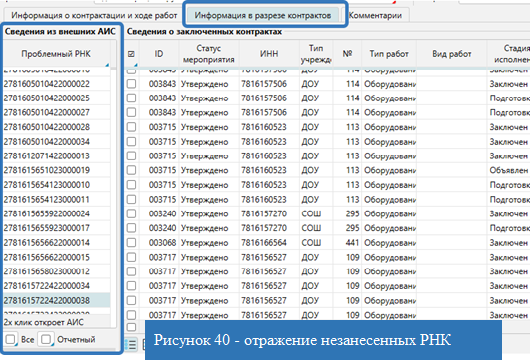The height and width of the screenshot is (363, 530).
Task: Open the Информация о контрактации и ходе работ tab
Action: [x=94, y=16]
